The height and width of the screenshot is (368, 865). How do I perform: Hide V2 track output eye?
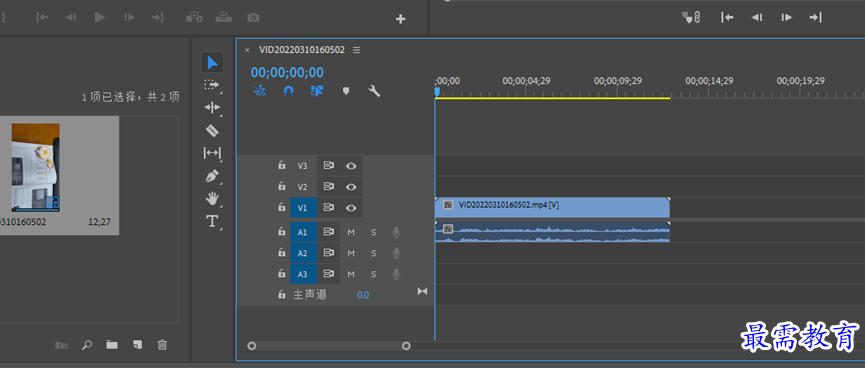(351, 186)
